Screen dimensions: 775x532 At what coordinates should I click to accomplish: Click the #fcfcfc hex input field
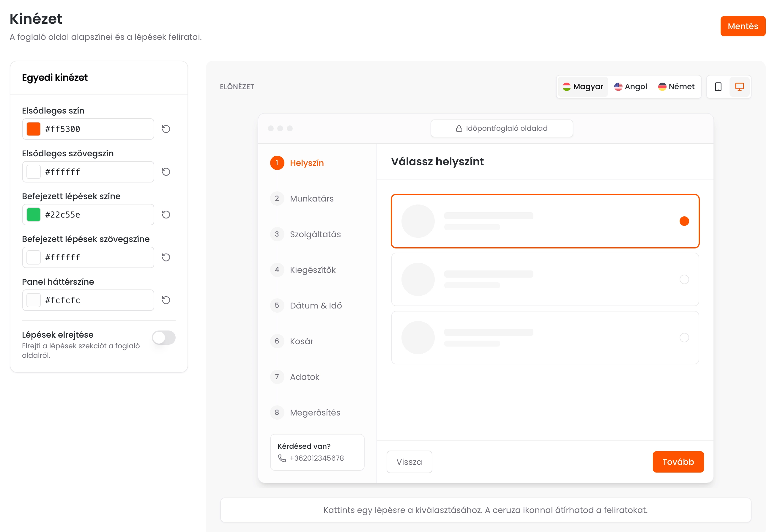click(88, 300)
